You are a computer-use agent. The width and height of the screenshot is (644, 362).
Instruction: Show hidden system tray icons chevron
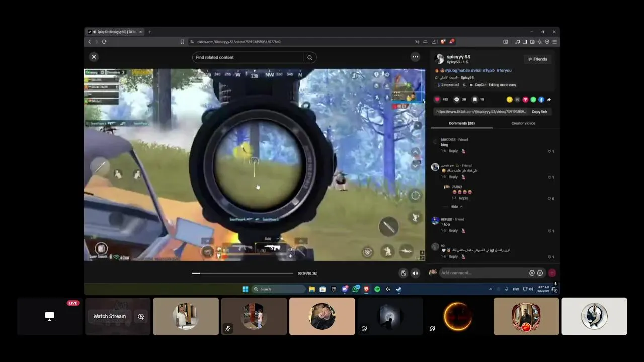[491, 289]
